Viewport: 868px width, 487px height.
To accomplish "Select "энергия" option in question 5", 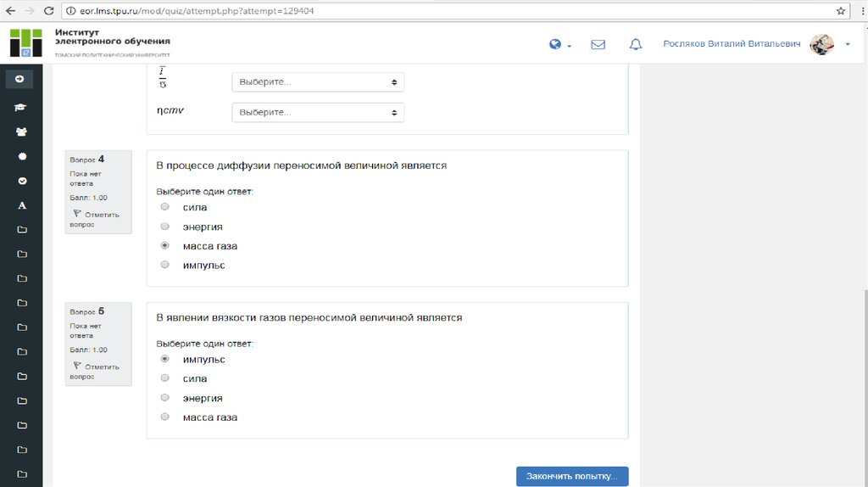I will click(x=165, y=398).
